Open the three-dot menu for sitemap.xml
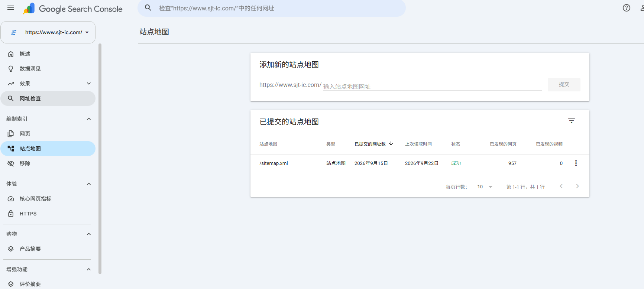The image size is (644, 289). point(576,163)
